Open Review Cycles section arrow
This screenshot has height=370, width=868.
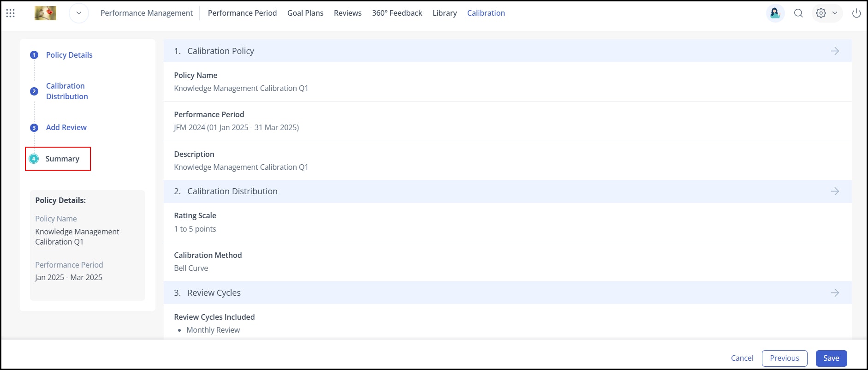pos(835,293)
